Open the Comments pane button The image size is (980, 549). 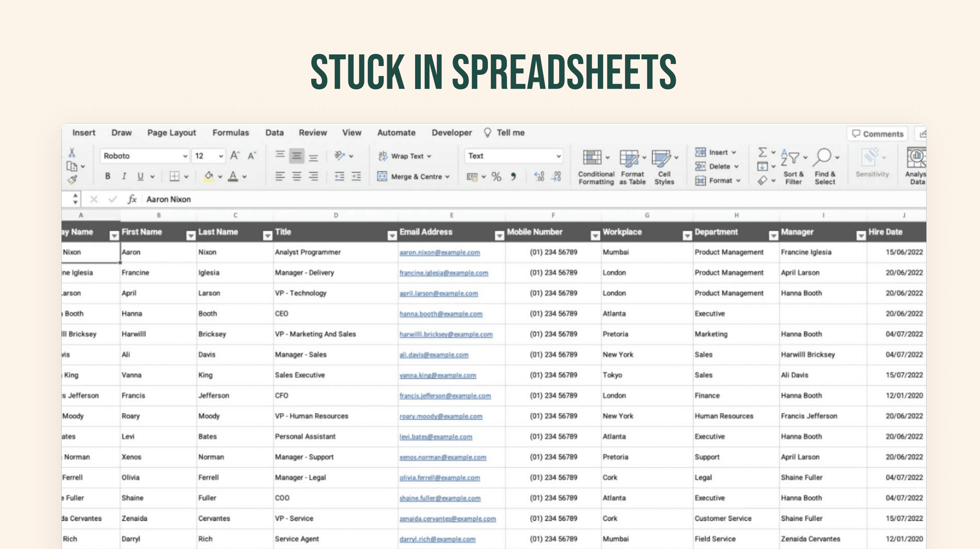877,134
